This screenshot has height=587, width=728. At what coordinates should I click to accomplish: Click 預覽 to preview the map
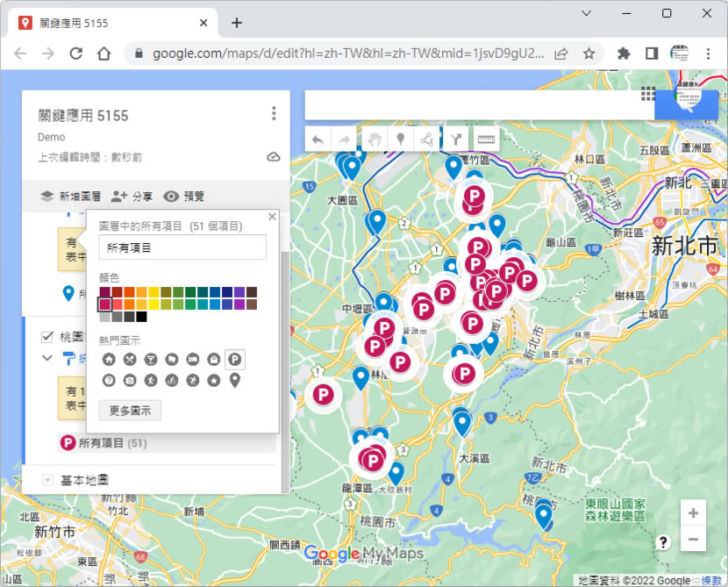tap(184, 197)
